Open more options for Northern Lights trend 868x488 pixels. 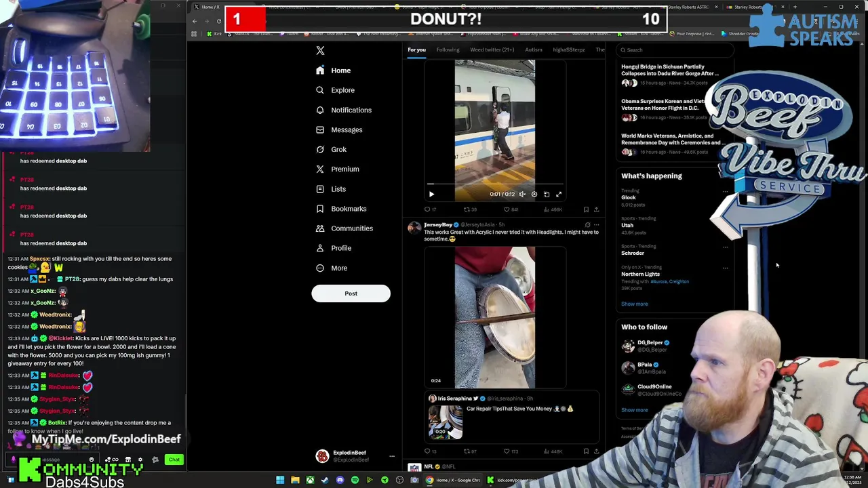(x=725, y=268)
